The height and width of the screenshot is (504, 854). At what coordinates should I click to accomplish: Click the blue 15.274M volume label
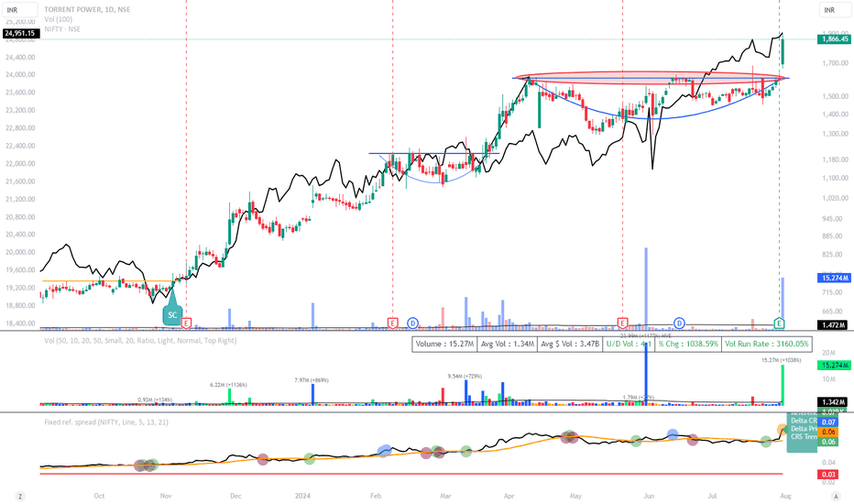835,278
